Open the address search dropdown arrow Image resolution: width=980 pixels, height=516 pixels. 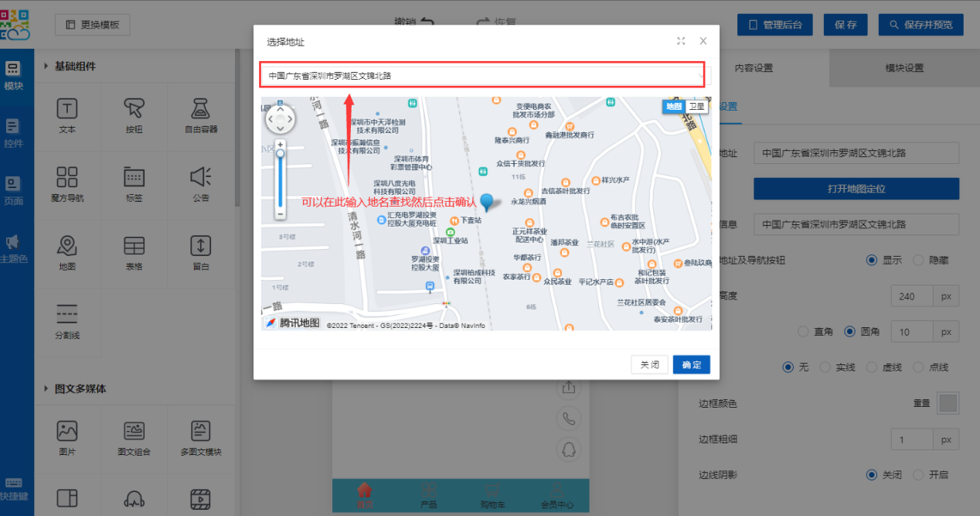pyautogui.click(x=701, y=76)
